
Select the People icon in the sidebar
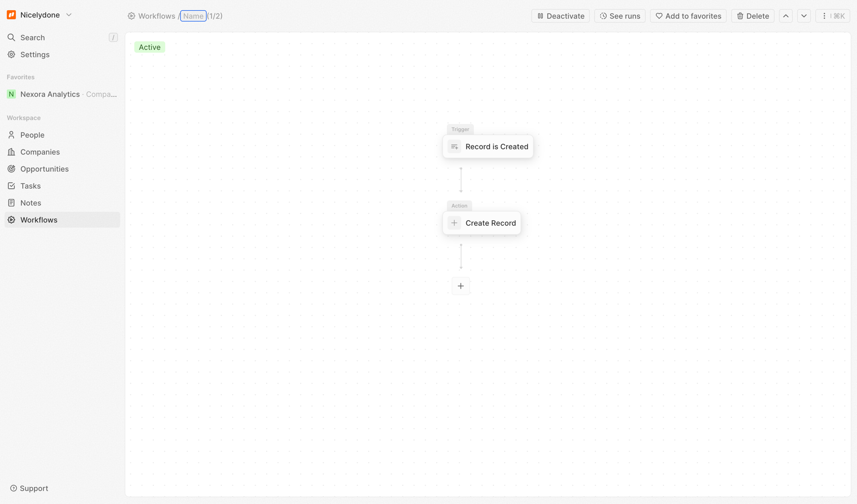(x=11, y=135)
